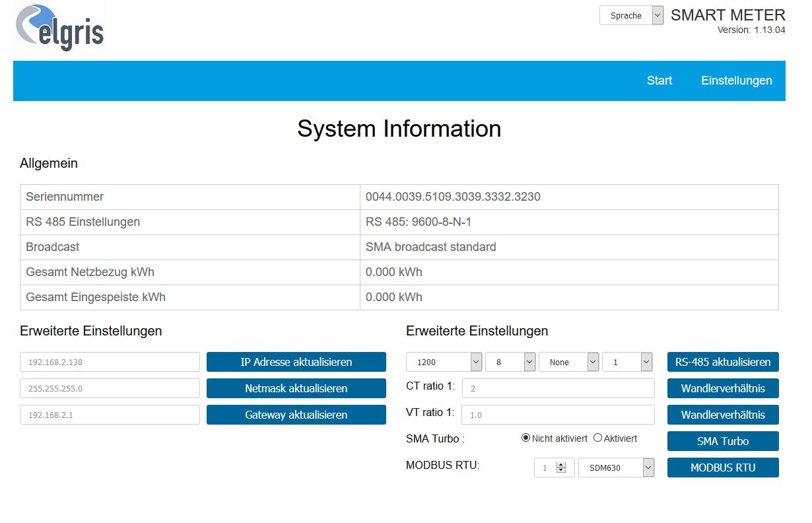Open the data bits dropdown showing 8
Viewport: 812px width, 523px height.
click(x=510, y=362)
